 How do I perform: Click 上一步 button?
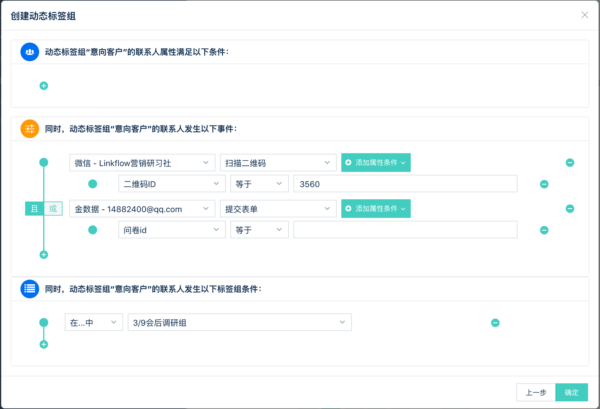pyautogui.click(x=536, y=393)
